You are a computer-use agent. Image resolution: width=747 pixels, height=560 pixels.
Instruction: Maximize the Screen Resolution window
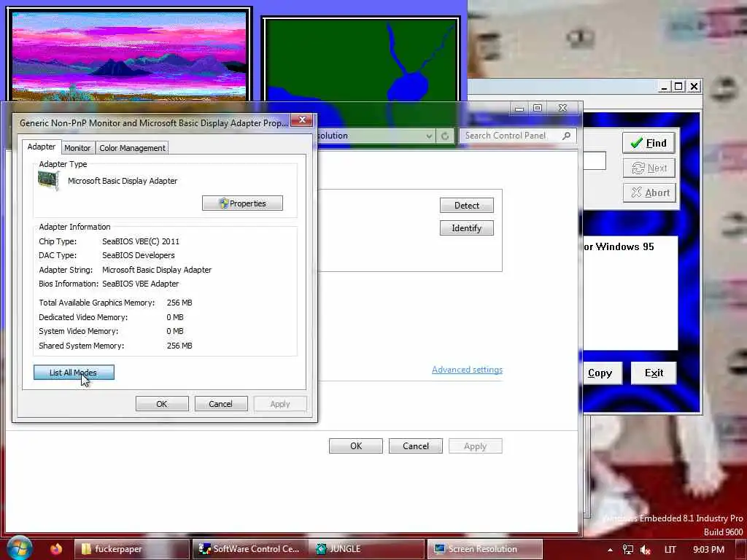[x=538, y=108]
